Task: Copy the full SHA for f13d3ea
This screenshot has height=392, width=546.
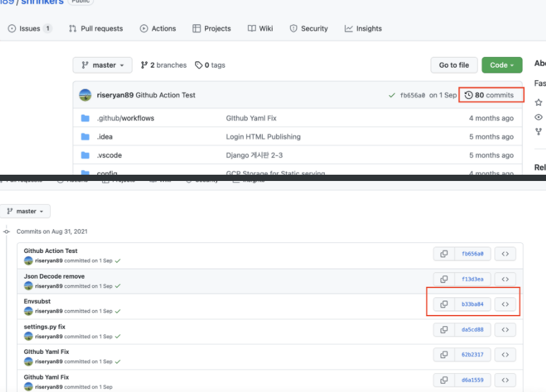Action: (444, 279)
